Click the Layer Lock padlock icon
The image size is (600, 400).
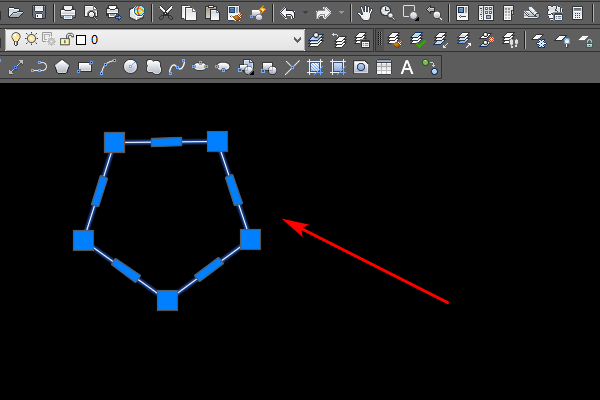click(x=585, y=41)
